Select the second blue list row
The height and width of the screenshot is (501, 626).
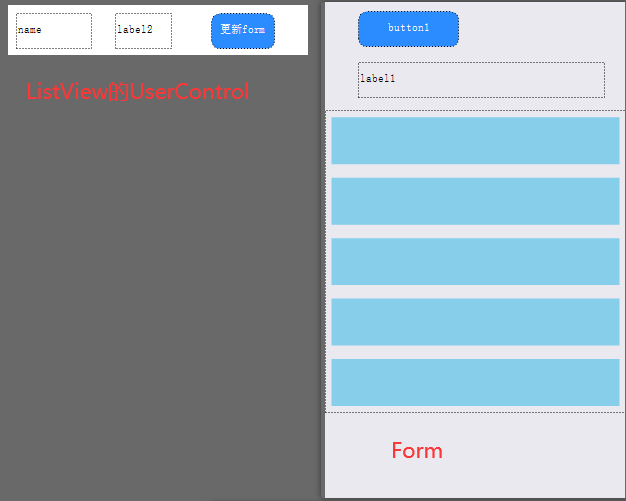(475, 201)
